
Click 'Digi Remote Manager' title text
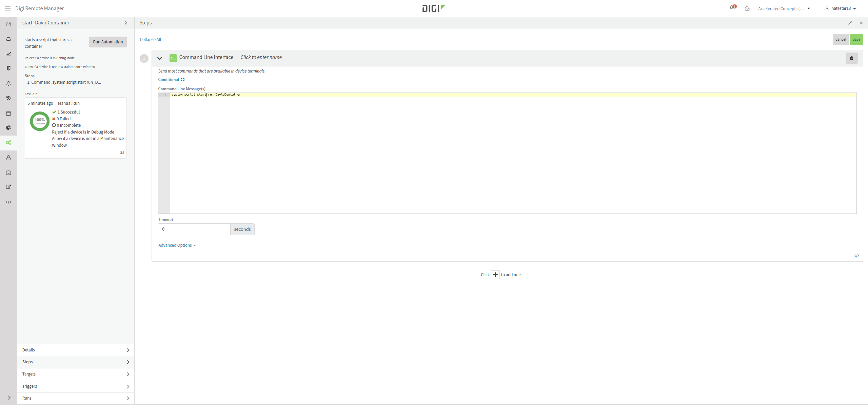click(40, 8)
